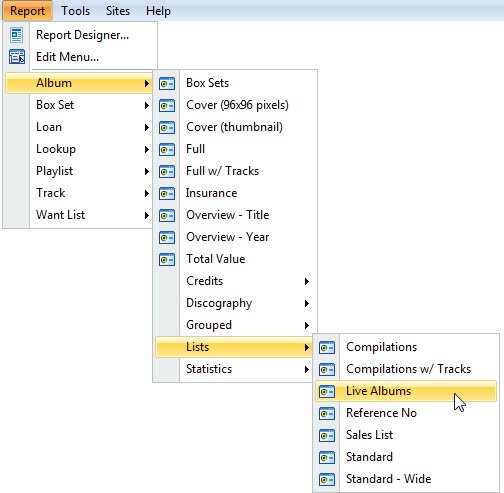Open the Want List submenu
Screen dimensions: 504x493
[79, 215]
